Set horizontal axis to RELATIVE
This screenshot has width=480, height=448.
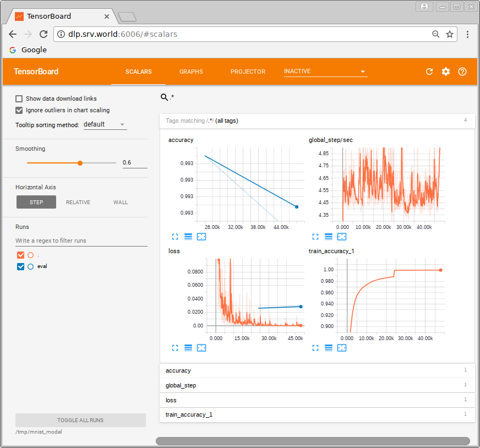click(x=78, y=202)
